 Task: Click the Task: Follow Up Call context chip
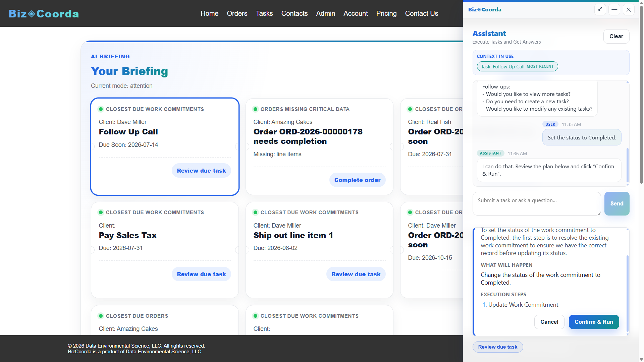coord(517,66)
